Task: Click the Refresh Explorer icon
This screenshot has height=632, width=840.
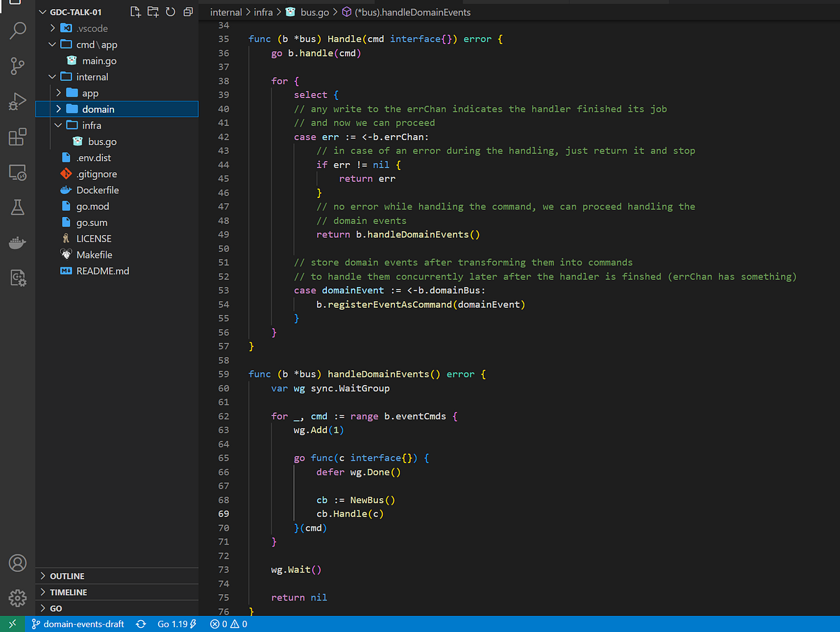Action: (x=170, y=12)
